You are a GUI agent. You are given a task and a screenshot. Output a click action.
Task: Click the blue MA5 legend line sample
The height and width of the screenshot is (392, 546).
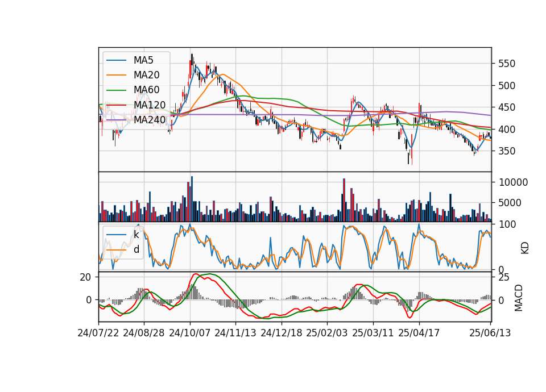pyautogui.click(x=116, y=60)
